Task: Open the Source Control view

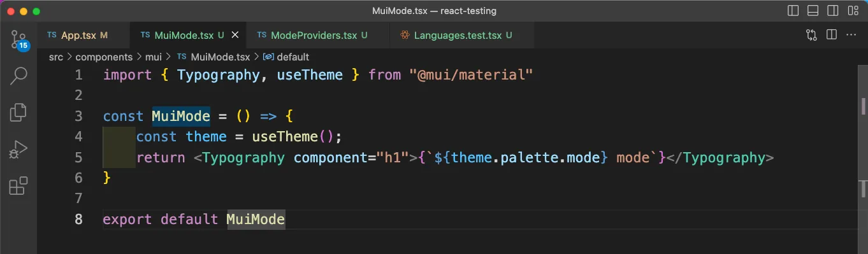Action: coord(18,39)
